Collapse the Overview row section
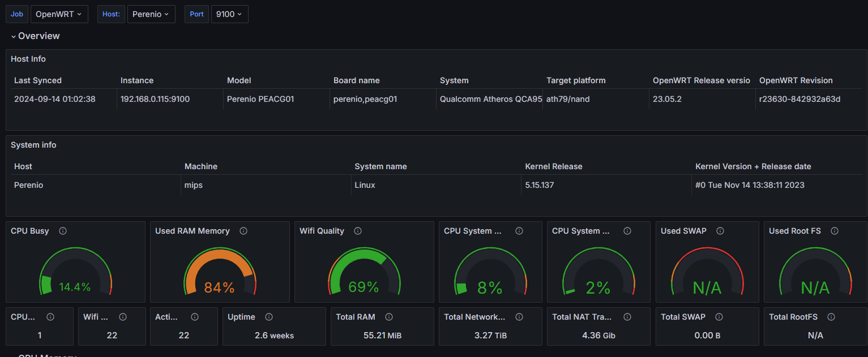The image size is (868, 357). point(35,36)
